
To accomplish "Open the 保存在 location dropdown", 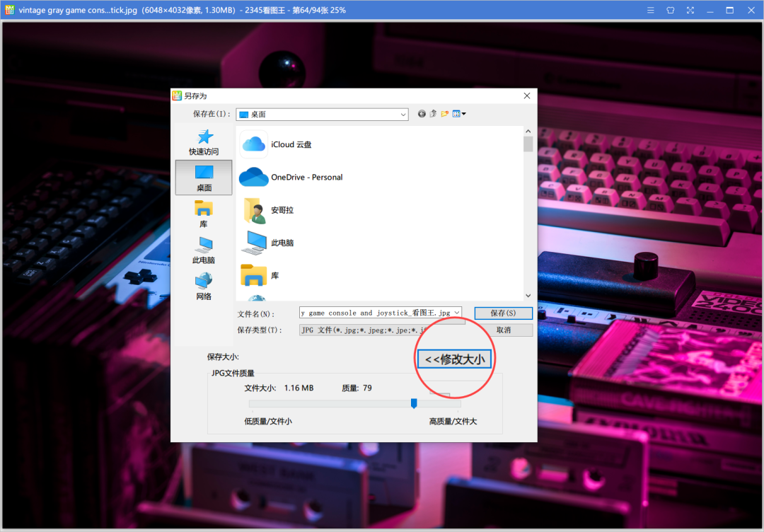I will (403, 114).
